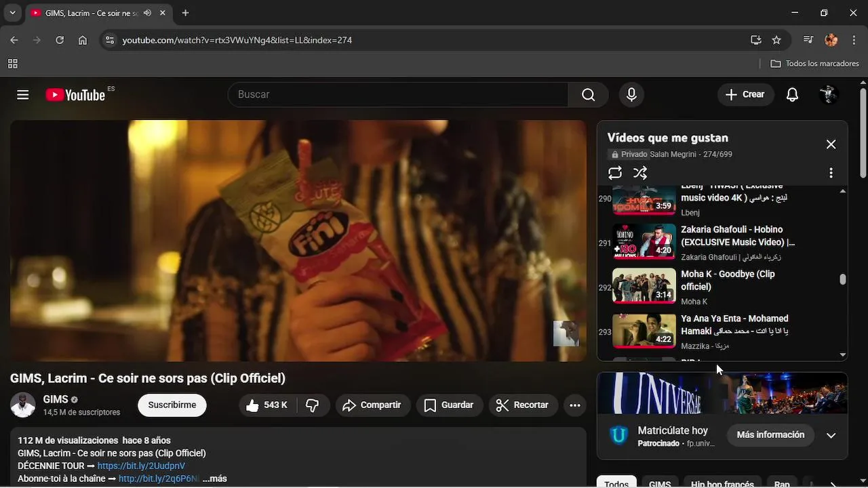Like the video with 543 K likes
The width and height of the screenshot is (868, 488).
coord(267,405)
